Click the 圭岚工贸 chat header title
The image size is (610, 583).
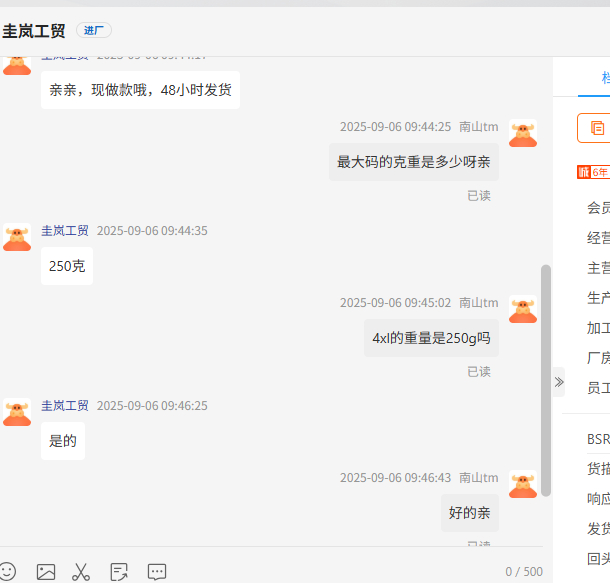34,31
